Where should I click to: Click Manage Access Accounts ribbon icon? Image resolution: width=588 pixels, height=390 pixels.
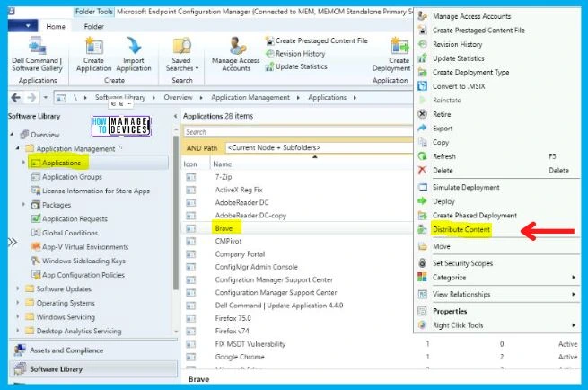tap(237, 46)
